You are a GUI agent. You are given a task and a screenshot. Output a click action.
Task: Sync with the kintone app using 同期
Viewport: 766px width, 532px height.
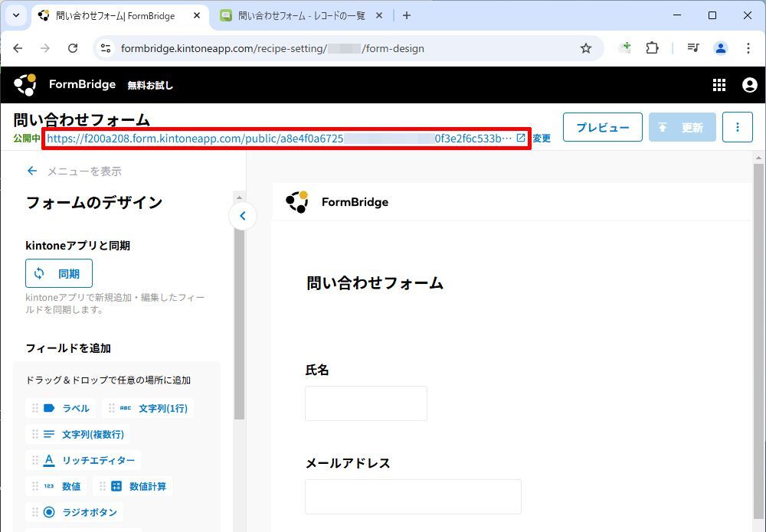pos(59,273)
